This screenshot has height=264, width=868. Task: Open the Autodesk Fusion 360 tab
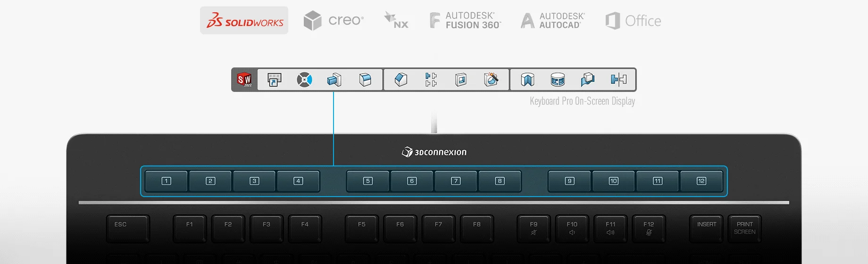[465, 20]
